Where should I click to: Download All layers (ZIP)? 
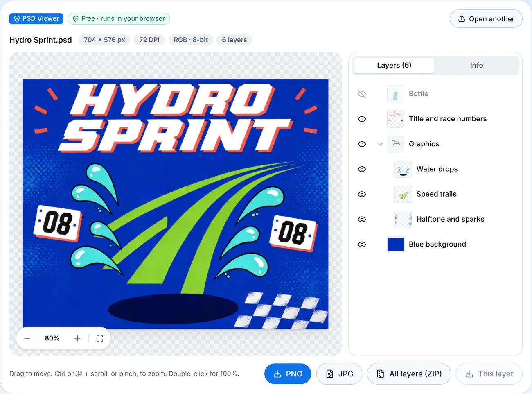coord(409,374)
